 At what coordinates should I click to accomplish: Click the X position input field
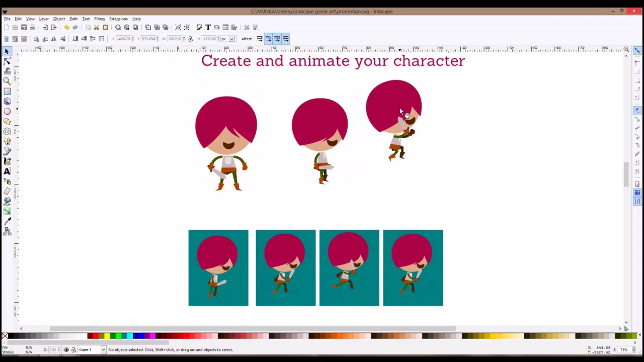124,39
